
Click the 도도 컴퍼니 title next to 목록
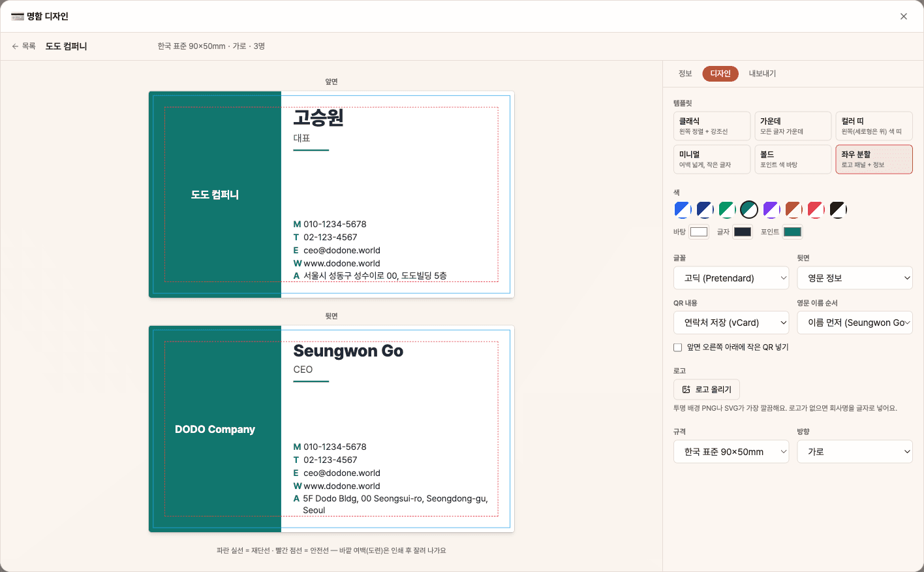(66, 46)
